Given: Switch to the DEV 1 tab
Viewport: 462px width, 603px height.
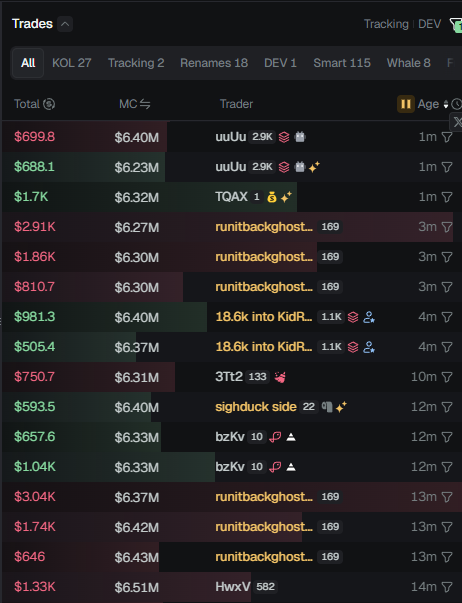Looking at the screenshot, I should tap(280, 63).
